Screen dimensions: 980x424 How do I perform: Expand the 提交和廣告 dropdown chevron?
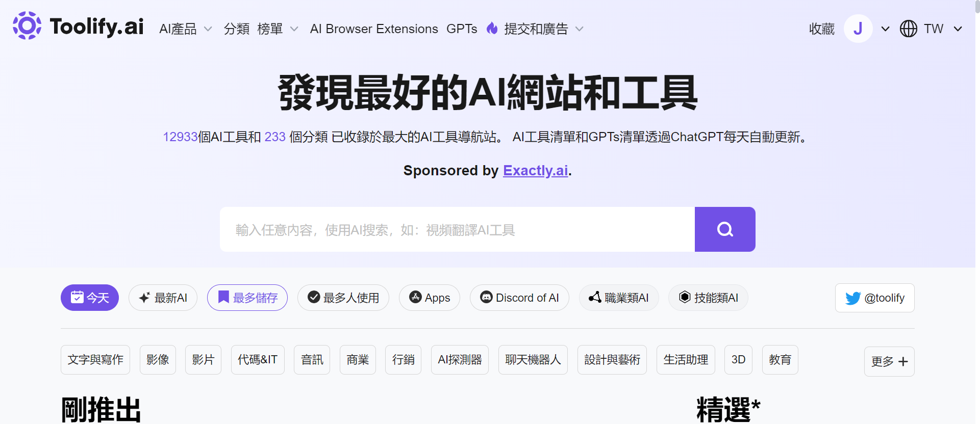tap(580, 29)
